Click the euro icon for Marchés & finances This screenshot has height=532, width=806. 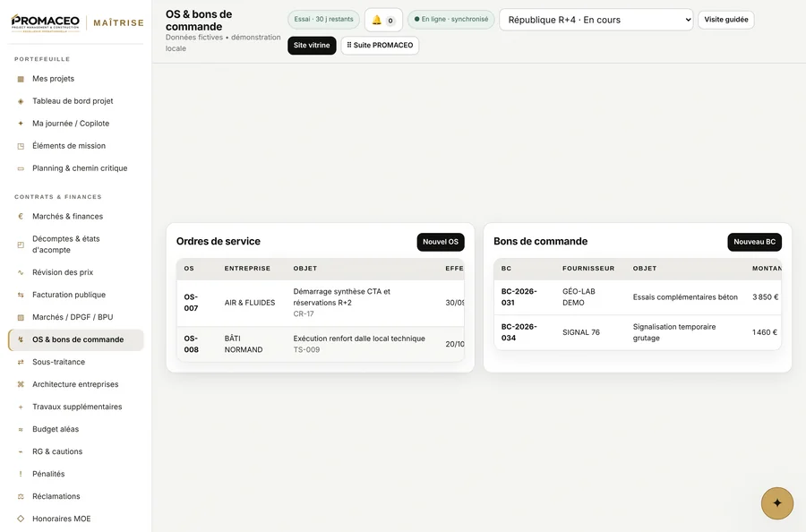coord(21,217)
